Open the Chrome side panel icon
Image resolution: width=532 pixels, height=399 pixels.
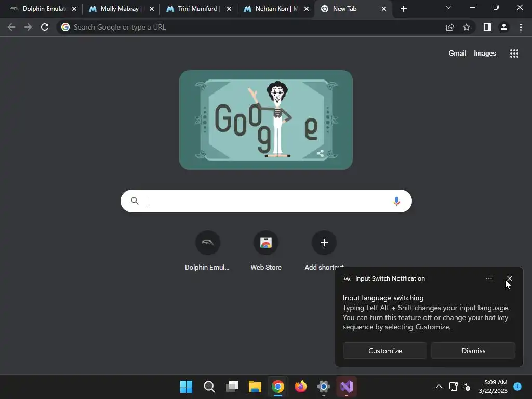[487, 27]
